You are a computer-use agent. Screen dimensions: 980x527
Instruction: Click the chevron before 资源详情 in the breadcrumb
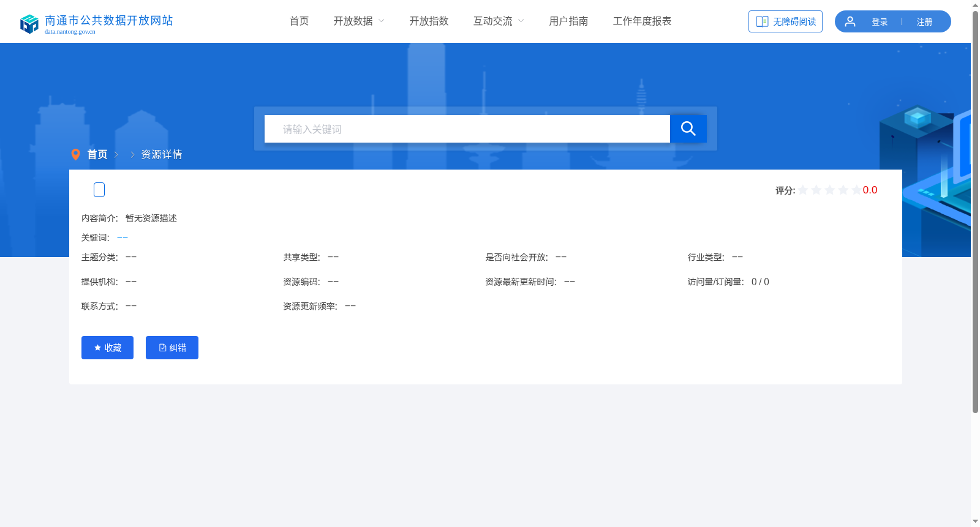[x=132, y=155]
